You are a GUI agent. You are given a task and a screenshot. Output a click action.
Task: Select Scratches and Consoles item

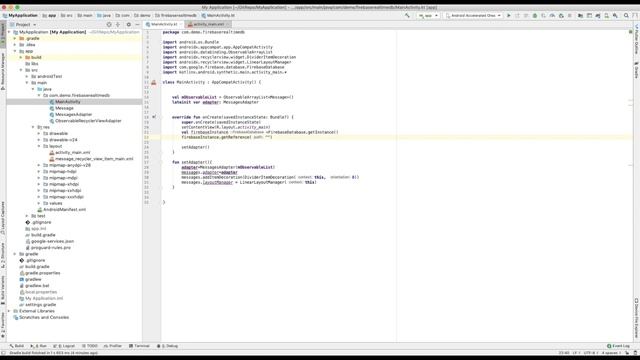click(x=41, y=318)
